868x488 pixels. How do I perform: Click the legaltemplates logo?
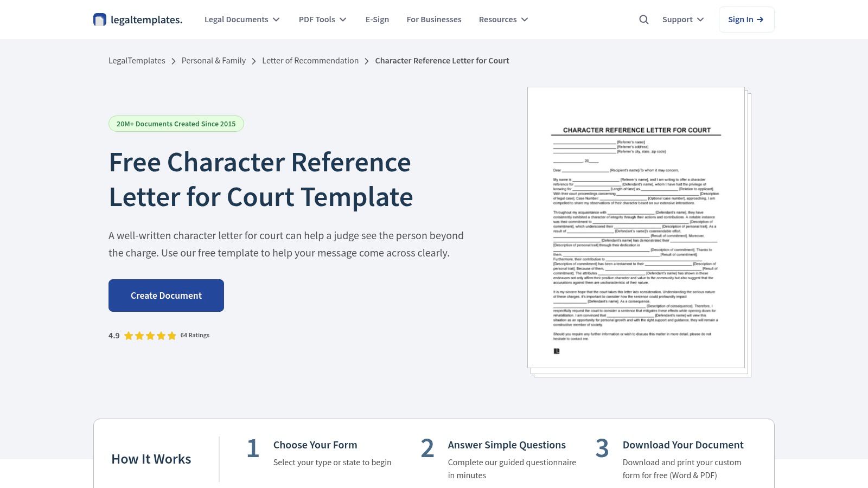(x=137, y=19)
